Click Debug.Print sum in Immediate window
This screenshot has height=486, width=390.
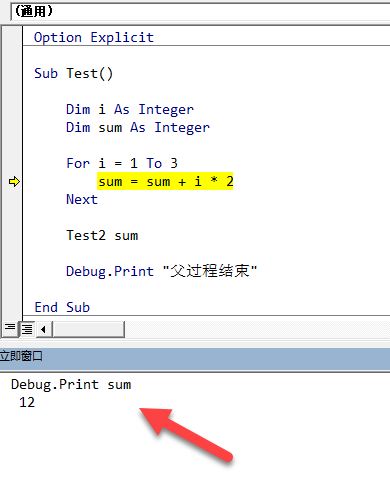coord(71,385)
